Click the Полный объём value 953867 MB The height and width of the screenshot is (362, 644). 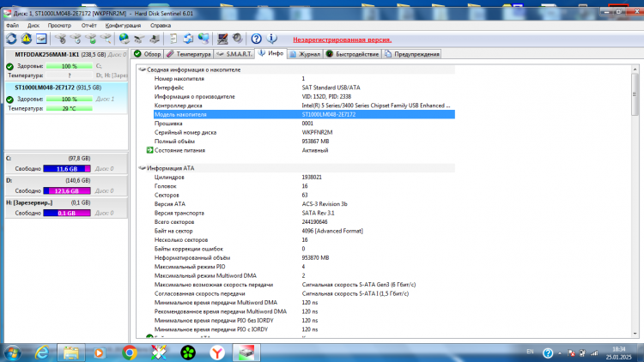click(315, 142)
